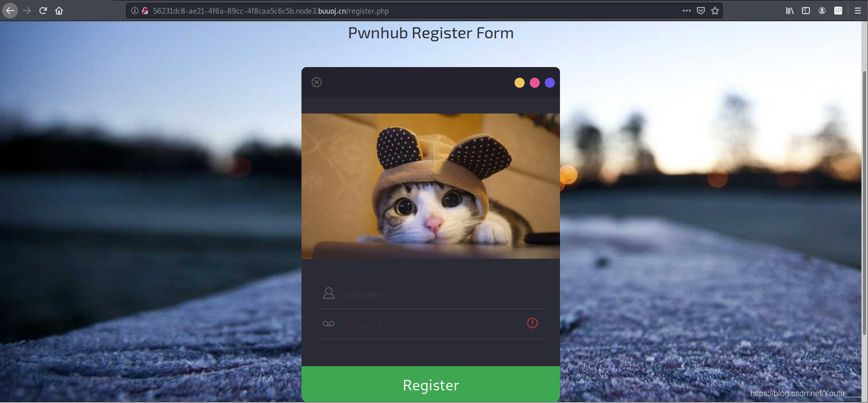Click the cat photo in the form

point(431,186)
